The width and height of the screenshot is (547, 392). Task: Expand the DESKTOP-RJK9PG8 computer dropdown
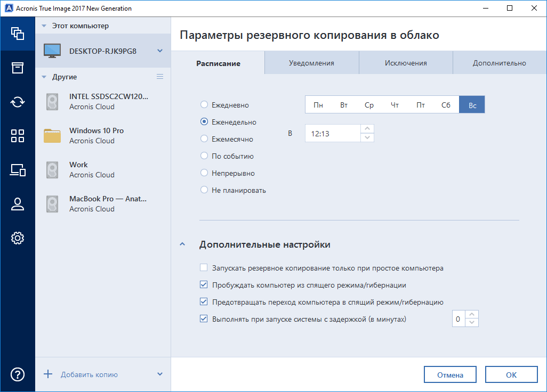tap(158, 51)
